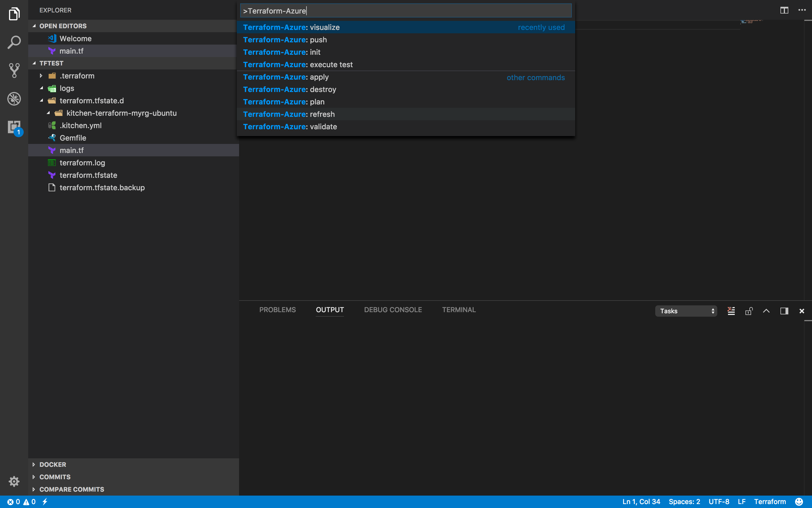812x508 pixels.
Task: Run Terraform-Azure: apply command
Action: point(406,77)
